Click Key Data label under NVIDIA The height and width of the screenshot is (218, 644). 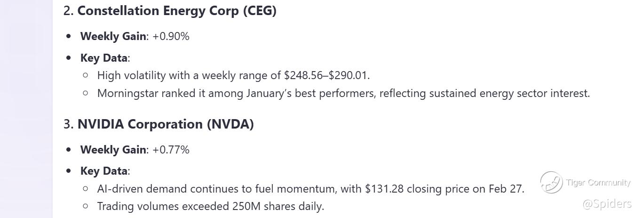click(x=104, y=171)
